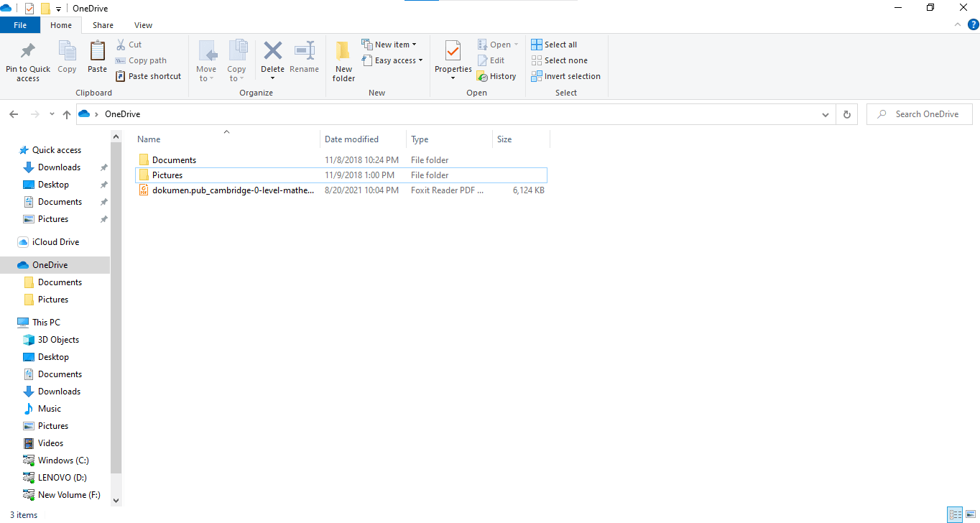Select the Home ribbon tab
This screenshot has height=523, width=980.
pyautogui.click(x=61, y=25)
